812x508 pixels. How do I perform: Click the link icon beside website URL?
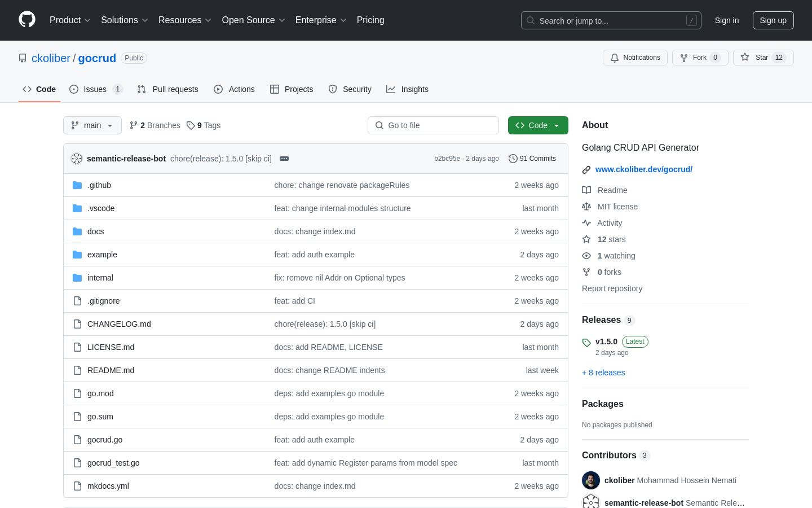586,169
